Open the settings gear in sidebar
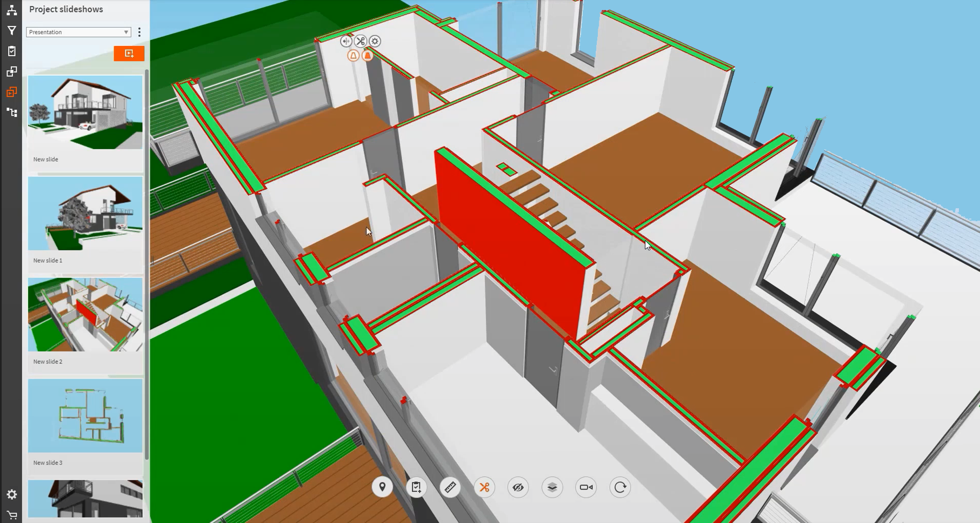 tap(11, 494)
